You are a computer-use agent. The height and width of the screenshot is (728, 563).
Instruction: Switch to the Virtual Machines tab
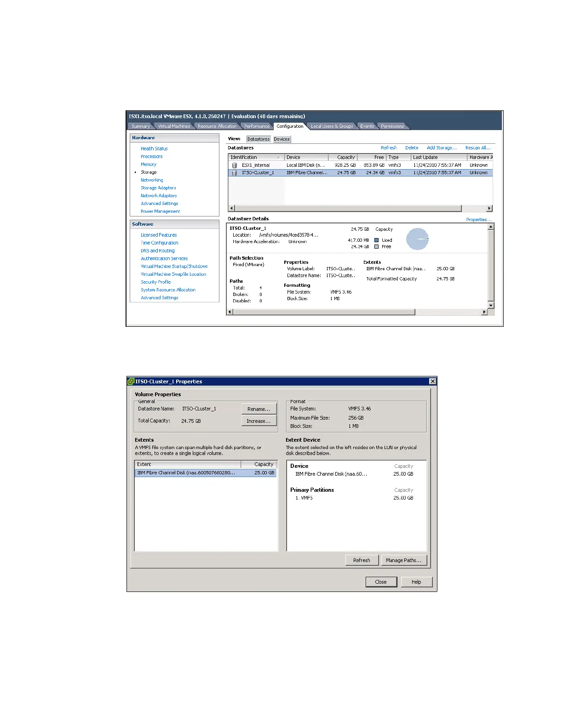coord(174,126)
